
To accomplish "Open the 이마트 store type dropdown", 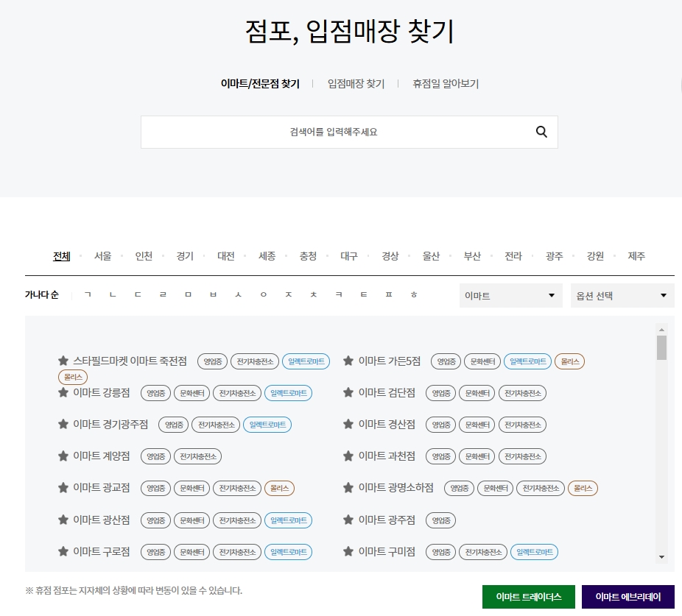I will click(x=510, y=296).
